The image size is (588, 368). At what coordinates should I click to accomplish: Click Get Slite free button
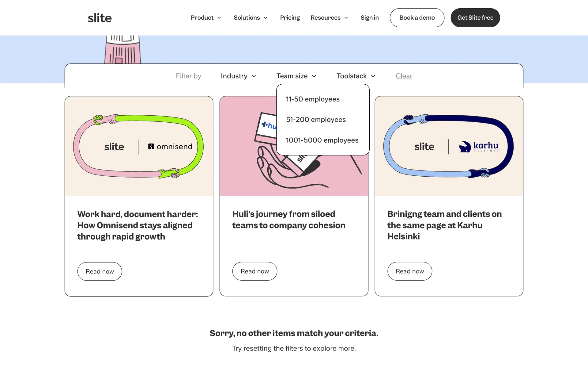(x=475, y=18)
